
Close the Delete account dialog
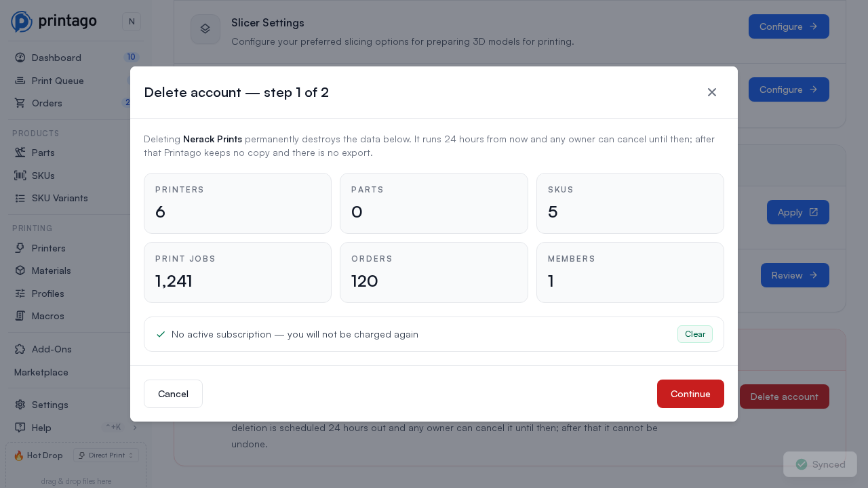tap(712, 92)
